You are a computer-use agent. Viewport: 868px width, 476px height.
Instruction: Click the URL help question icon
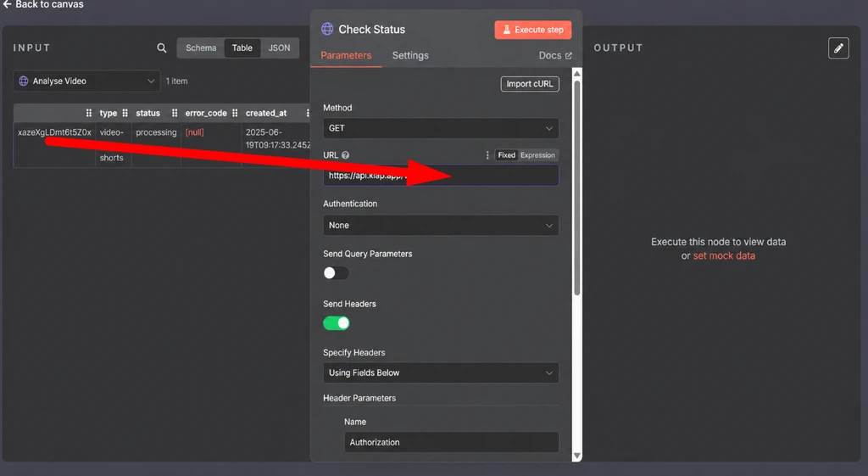click(x=346, y=155)
